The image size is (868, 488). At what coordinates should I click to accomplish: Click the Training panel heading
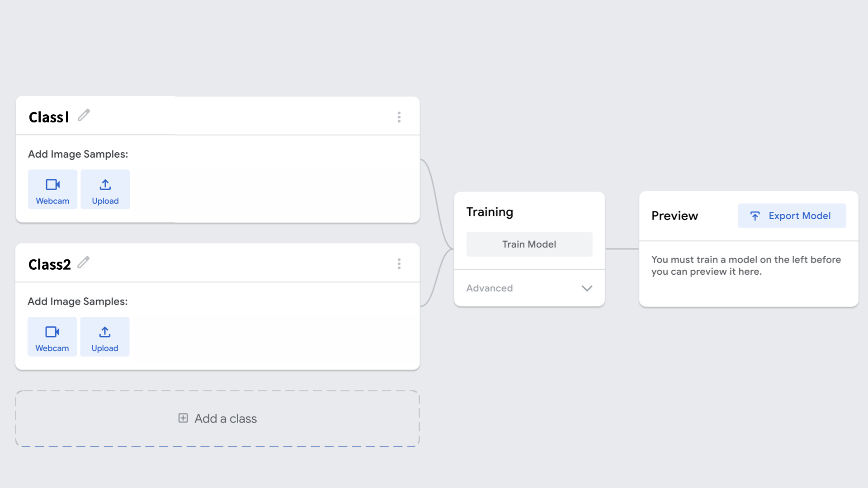pyautogui.click(x=490, y=212)
